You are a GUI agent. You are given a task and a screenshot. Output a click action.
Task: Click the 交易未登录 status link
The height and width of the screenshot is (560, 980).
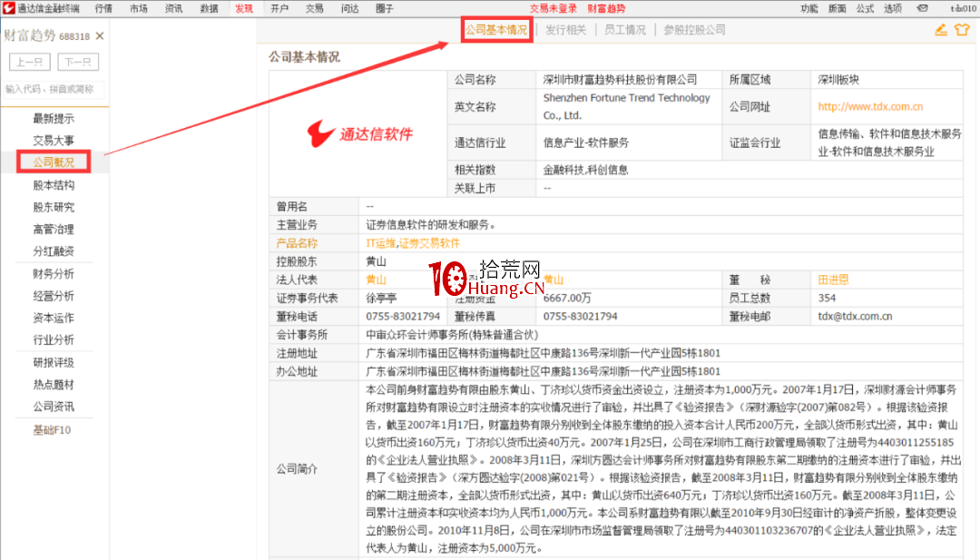pyautogui.click(x=554, y=8)
